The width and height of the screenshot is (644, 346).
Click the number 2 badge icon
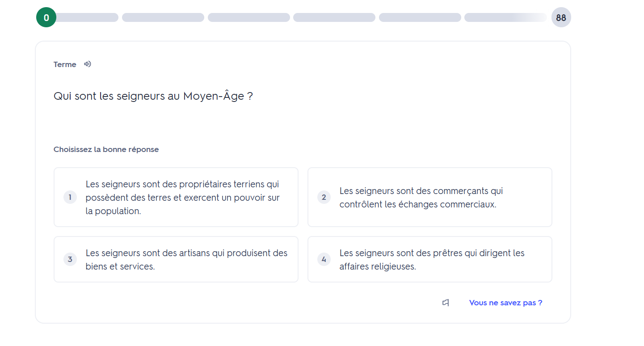click(324, 197)
